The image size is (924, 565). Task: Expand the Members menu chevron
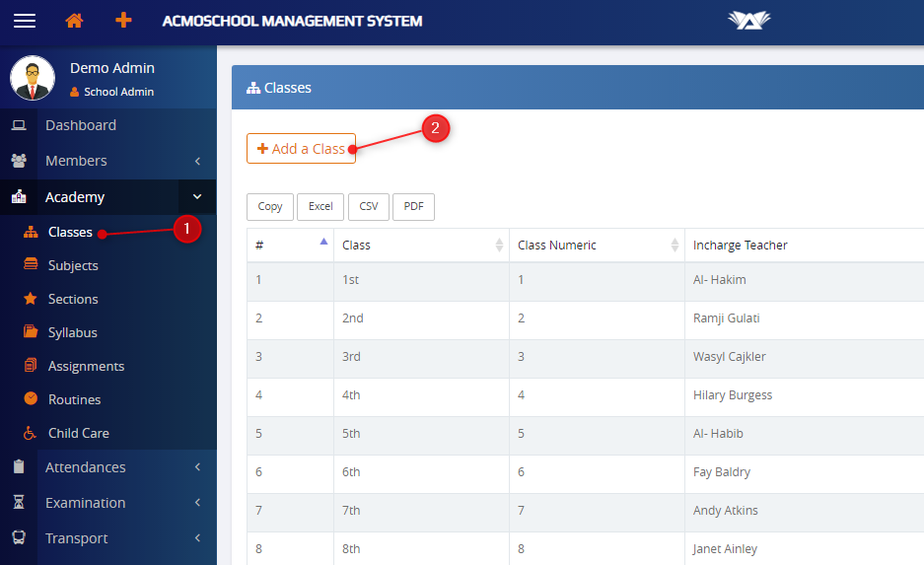tap(197, 161)
